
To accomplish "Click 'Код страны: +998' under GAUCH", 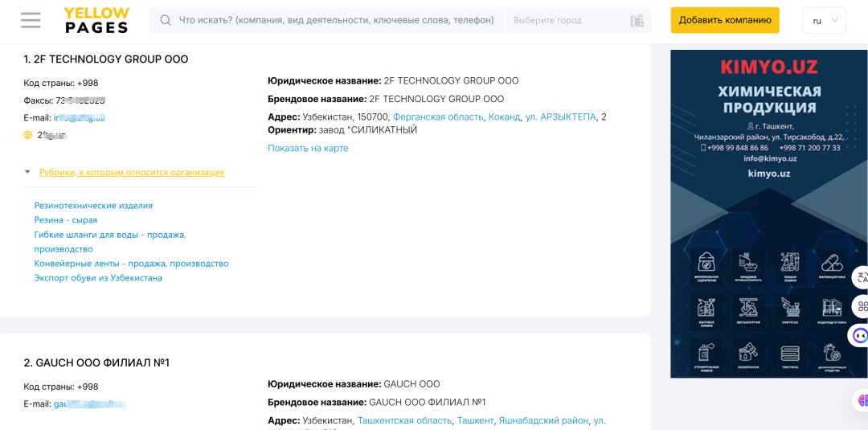I will pyautogui.click(x=61, y=387).
